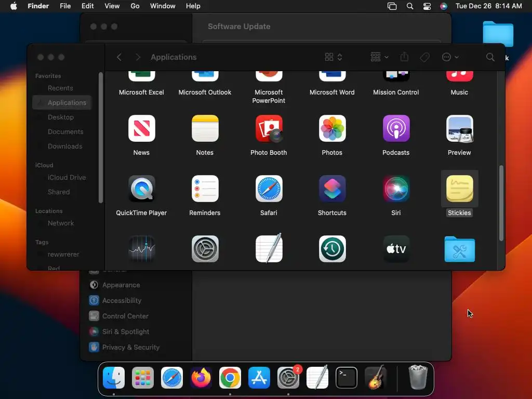Select Applications in Finder sidebar
Image resolution: width=532 pixels, height=399 pixels.
(x=62, y=102)
